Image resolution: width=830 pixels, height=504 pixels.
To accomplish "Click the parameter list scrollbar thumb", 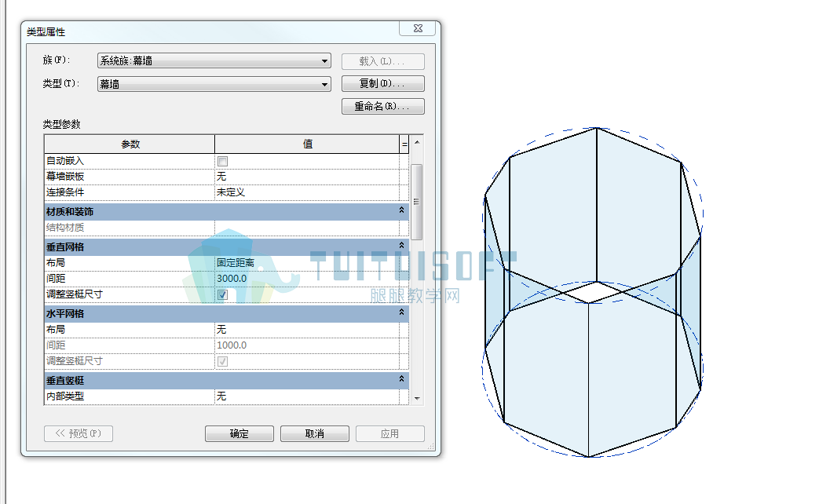I will click(x=417, y=202).
